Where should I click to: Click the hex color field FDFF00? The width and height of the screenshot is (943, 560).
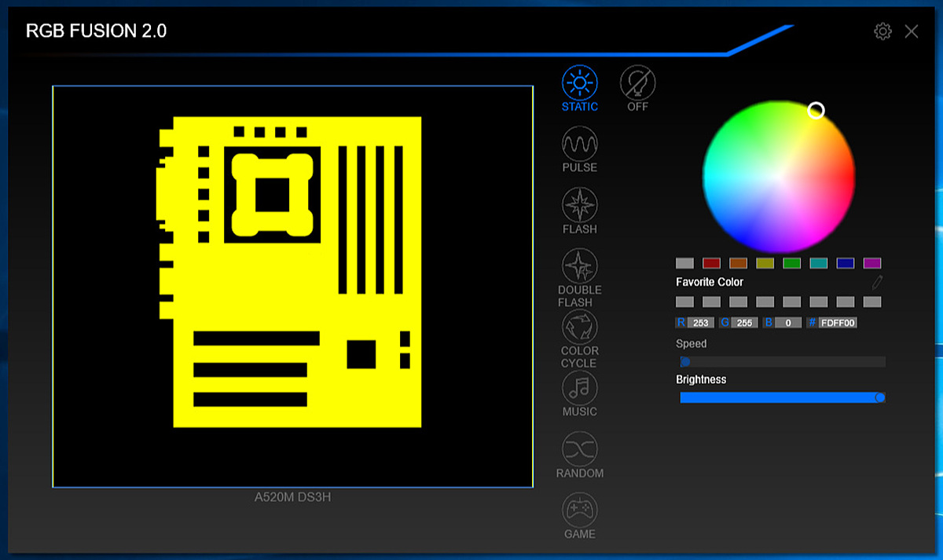pyautogui.click(x=838, y=323)
